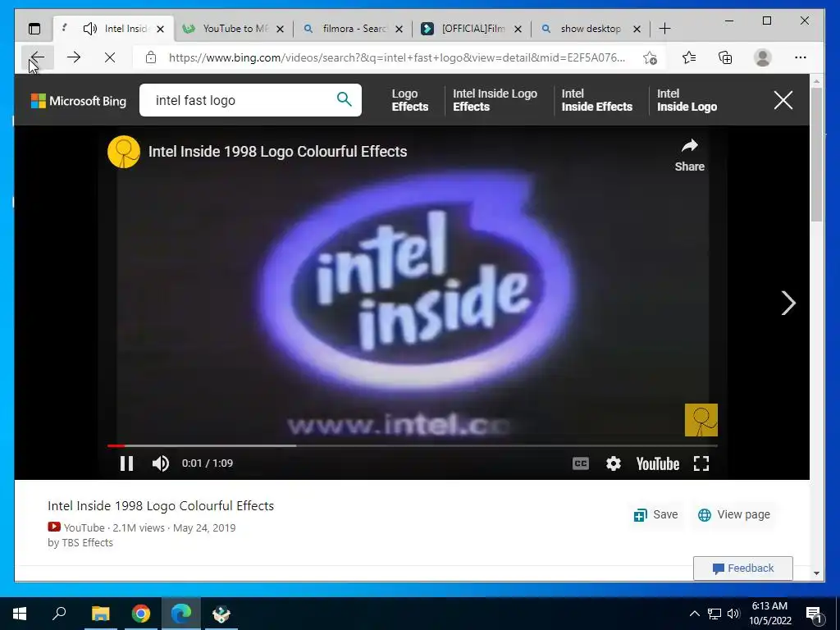The height and width of the screenshot is (630, 840).
Task: Click the channel watermark in the video
Action: [x=701, y=420]
